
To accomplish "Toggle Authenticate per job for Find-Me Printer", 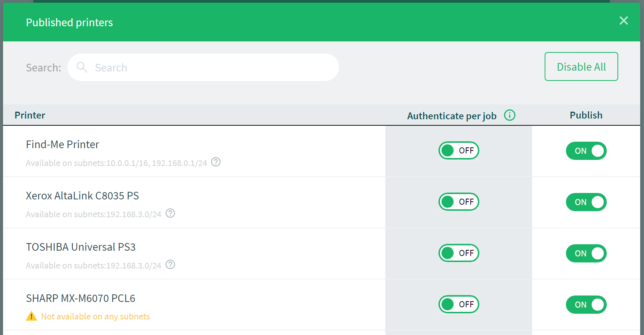I will pyautogui.click(x=459, y=150).
